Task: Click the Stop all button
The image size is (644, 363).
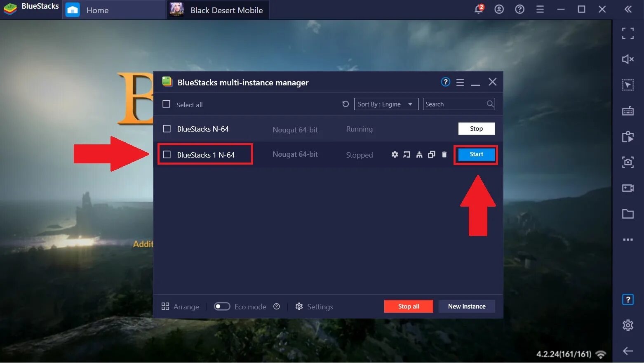Action: coord(409,306)
